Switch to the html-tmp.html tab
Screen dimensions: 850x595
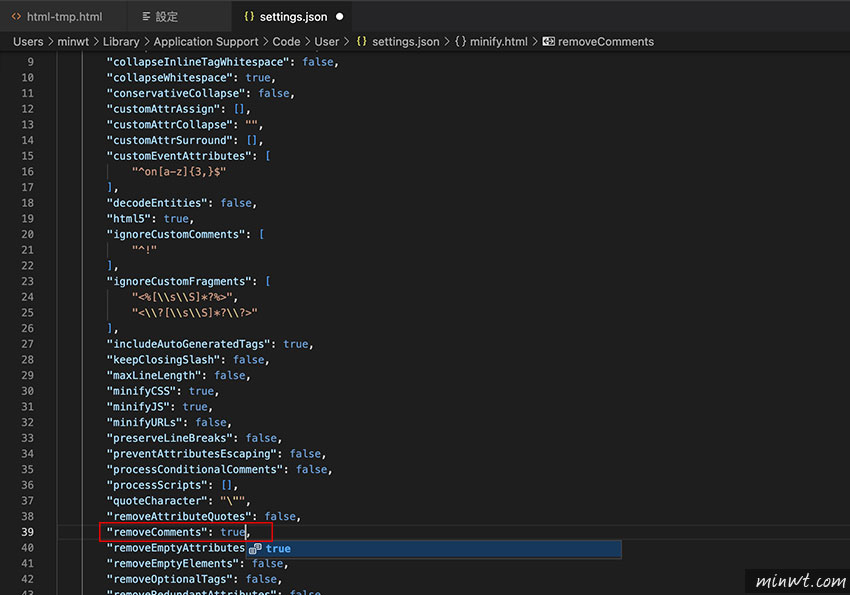coord(64,17)
